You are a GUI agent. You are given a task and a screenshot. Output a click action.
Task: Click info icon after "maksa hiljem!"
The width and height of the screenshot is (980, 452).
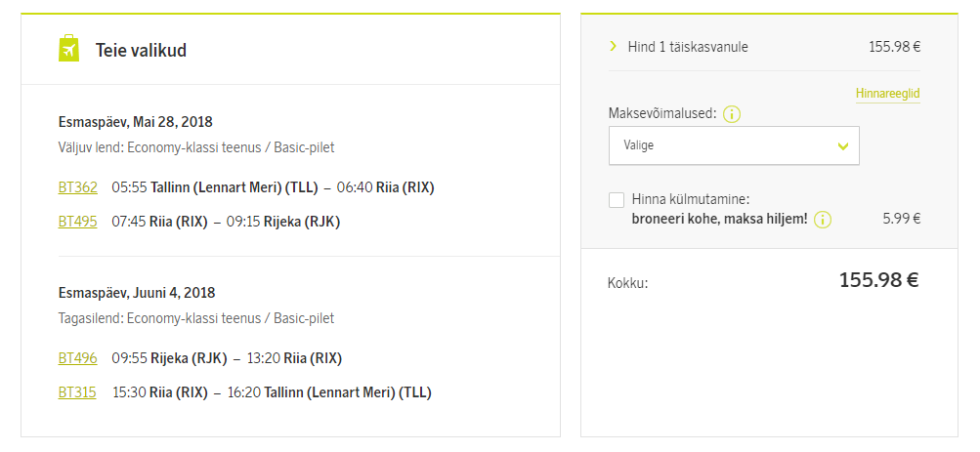click(x=823, y=219)
